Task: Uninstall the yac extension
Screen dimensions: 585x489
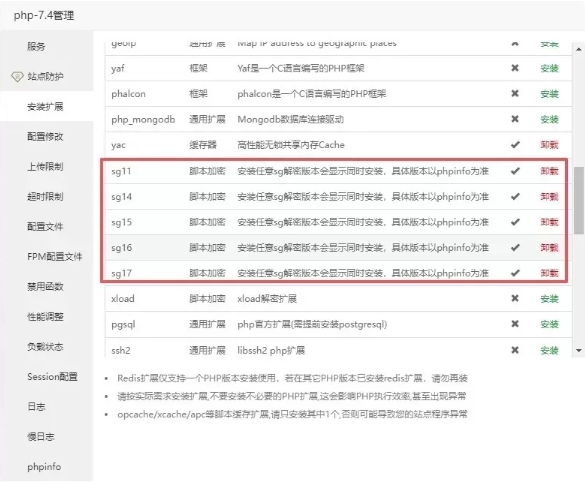Action: tap(550, 145)
